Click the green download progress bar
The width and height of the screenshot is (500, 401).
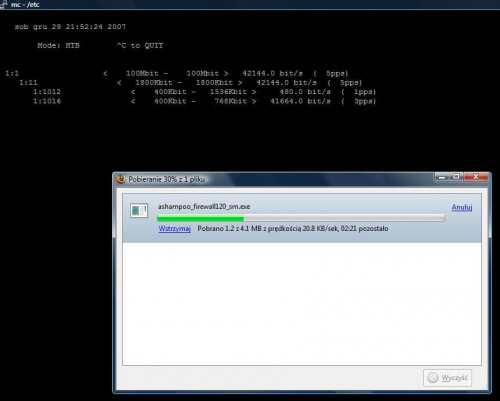pos(301,218)
